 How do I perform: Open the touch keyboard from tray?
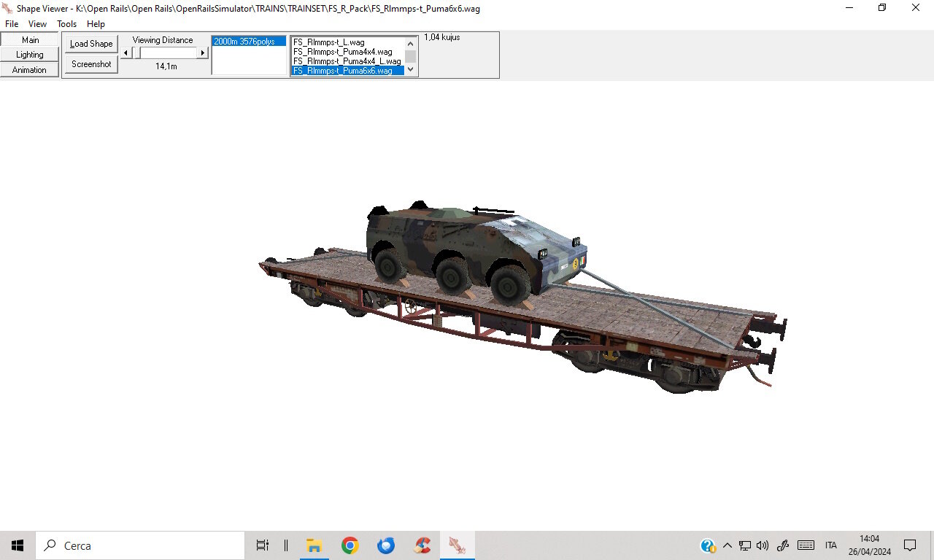click(x=806, y=545)
